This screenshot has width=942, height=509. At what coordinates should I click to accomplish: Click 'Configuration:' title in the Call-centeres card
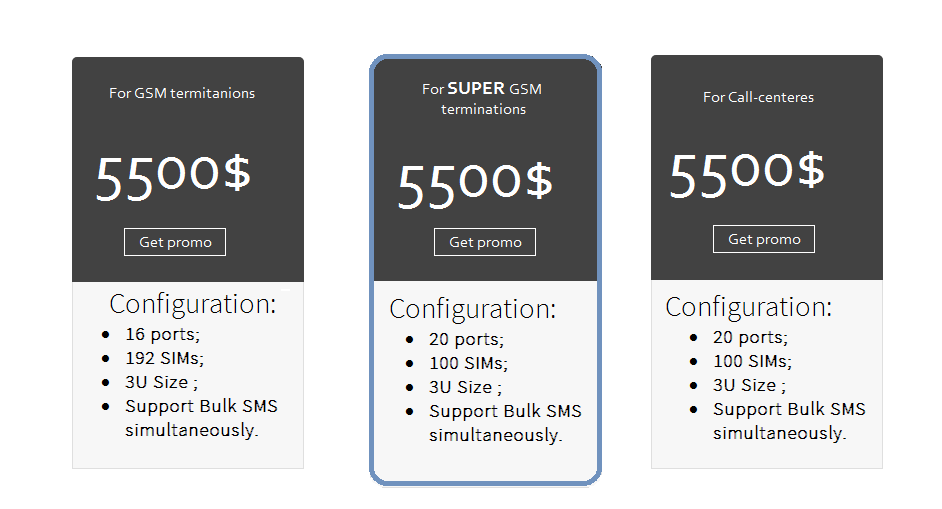[x=749, y=307]
